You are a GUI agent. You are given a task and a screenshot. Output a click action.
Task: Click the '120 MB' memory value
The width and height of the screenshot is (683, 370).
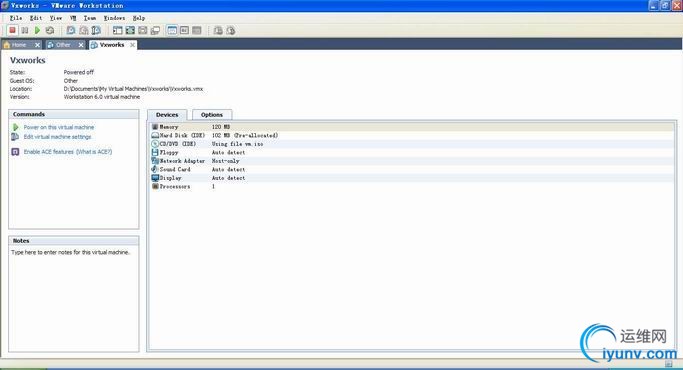click(221, 127)
